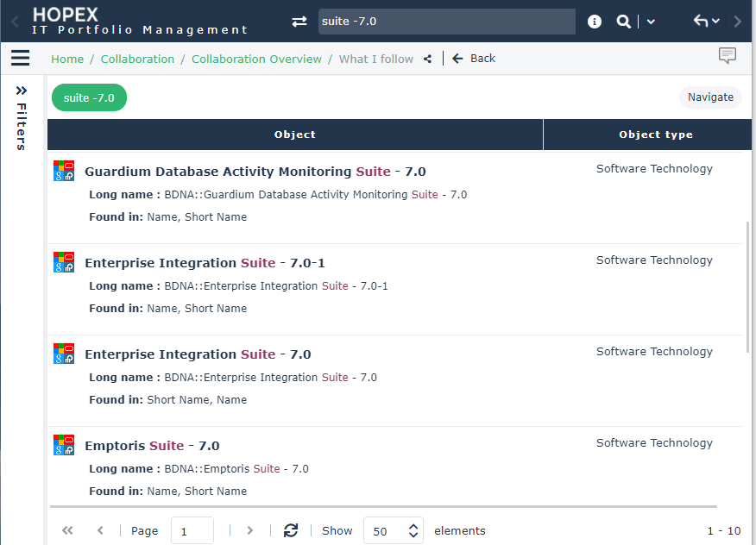Run search with the magnifier icon

pos(623,22)
